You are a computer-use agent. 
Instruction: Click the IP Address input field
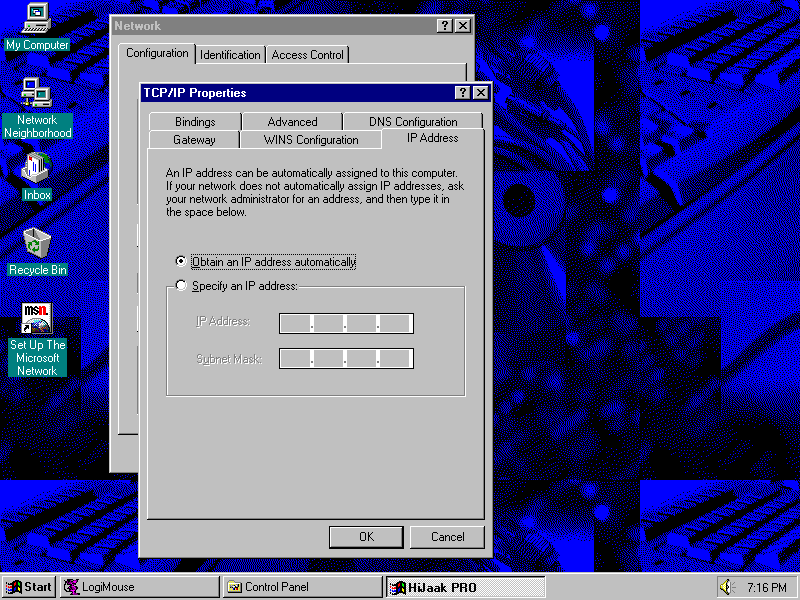click(346, 323)
